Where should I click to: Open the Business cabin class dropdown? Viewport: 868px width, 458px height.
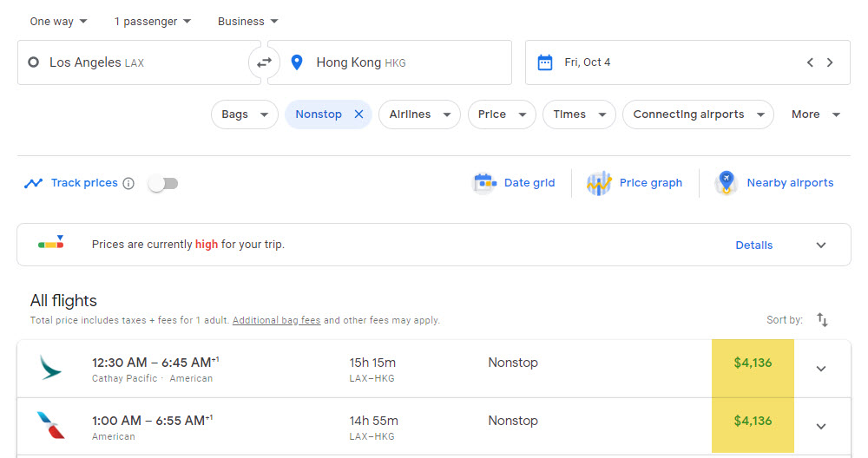247,22
